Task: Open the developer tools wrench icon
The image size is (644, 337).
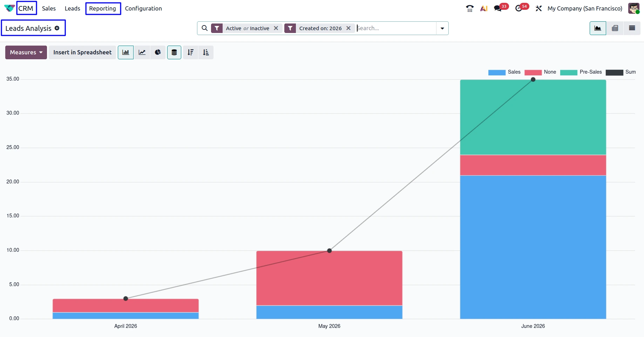Action: [x=538, y=8]
